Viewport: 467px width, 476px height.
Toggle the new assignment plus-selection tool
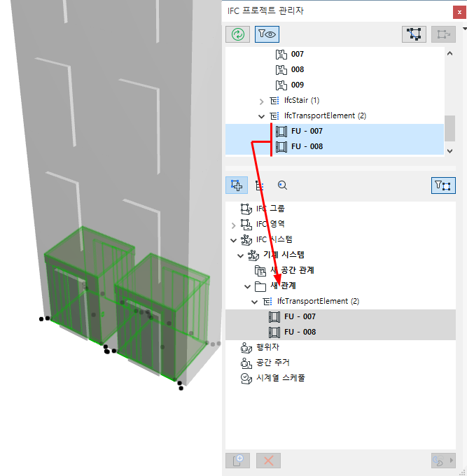[x=237, y=185]
